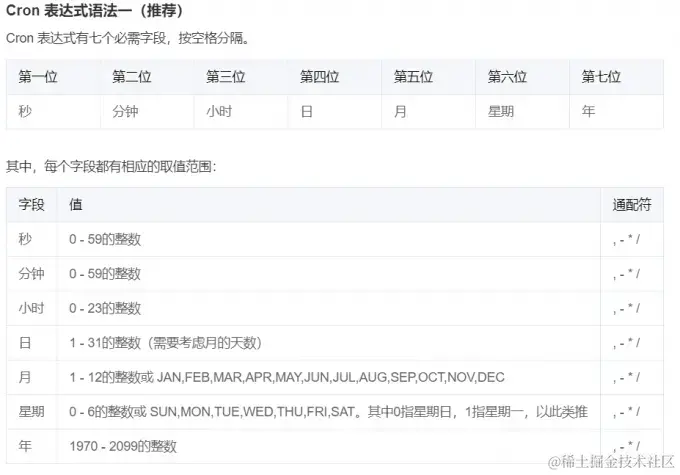680x475 pixels.
Task: Click the "星期" cell under 第六位
Action: click(523, 111)
